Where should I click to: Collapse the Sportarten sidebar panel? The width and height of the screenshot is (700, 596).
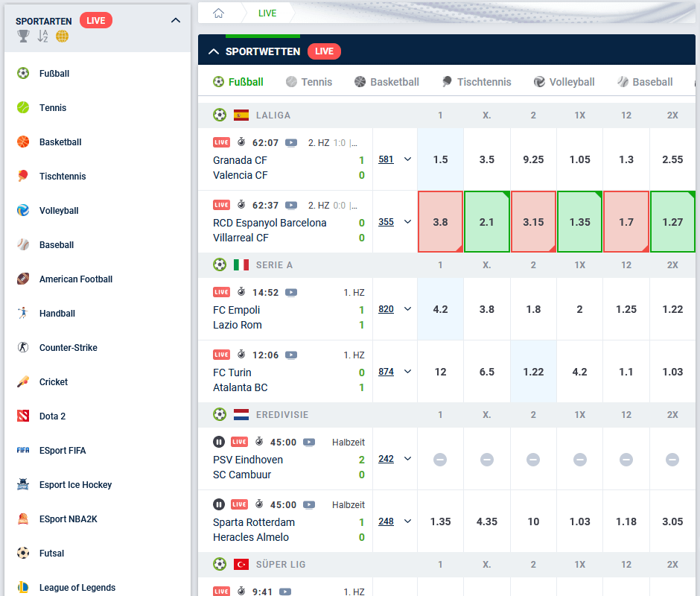(176, 21)
